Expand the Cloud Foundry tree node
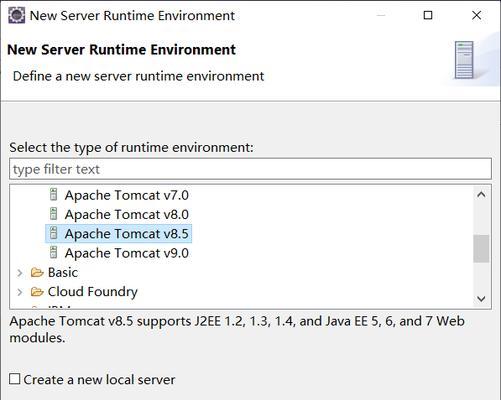Screen dimensions: 501x400 [x=20, y=292]
